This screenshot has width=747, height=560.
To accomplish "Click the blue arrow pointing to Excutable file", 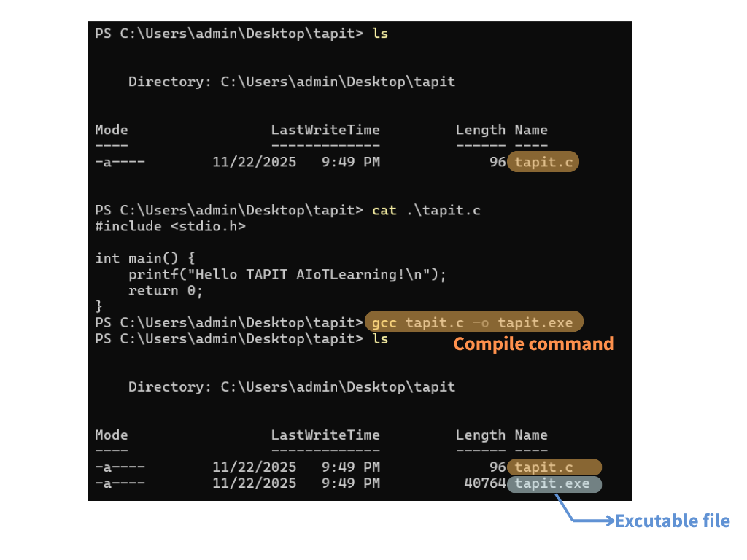I will 584,519.
